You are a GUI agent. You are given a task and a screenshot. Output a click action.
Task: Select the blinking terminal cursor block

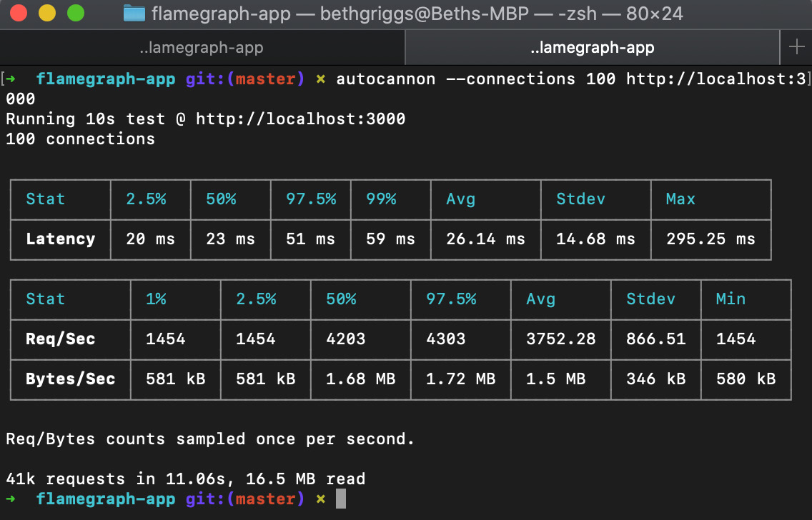coord(340,498)
